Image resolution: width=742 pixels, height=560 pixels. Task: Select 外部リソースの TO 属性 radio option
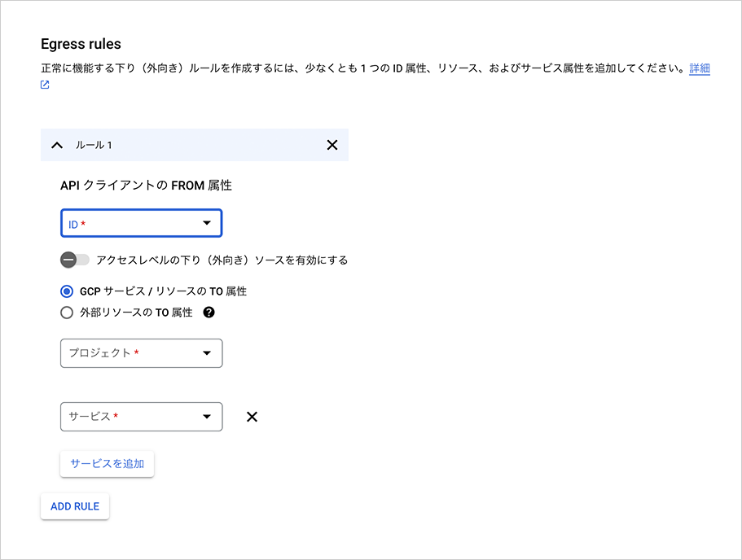point(67,312)
